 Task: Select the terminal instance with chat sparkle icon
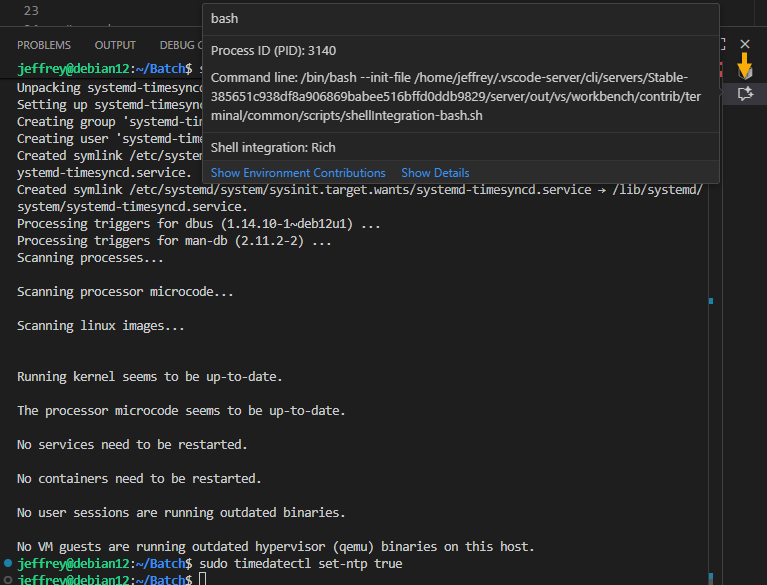pyautogui.click(x=744, y=93)
